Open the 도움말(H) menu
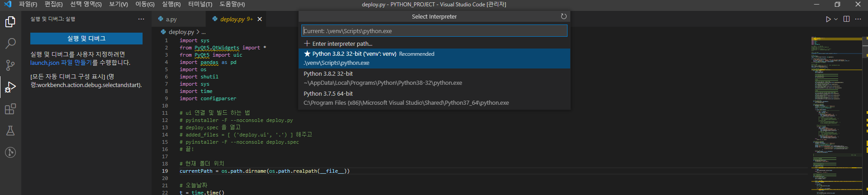This screenshot has height=195, width=868. pos(232,4)
